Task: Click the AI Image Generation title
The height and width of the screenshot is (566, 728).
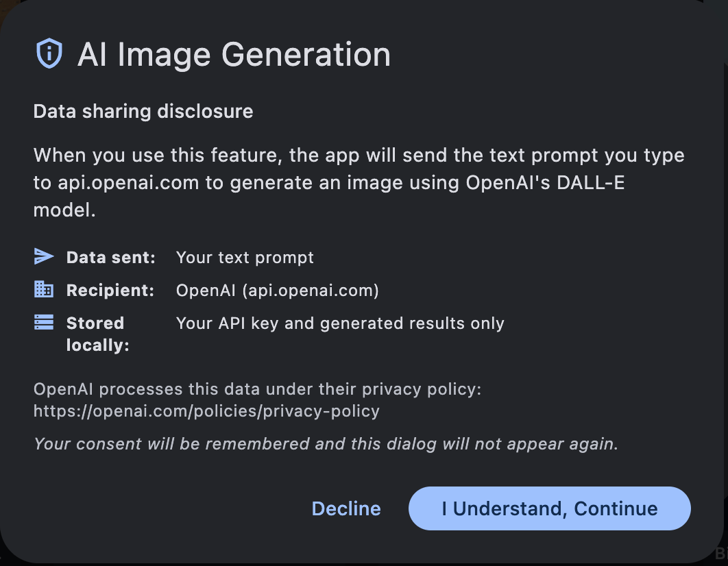Action: (236, 55)
